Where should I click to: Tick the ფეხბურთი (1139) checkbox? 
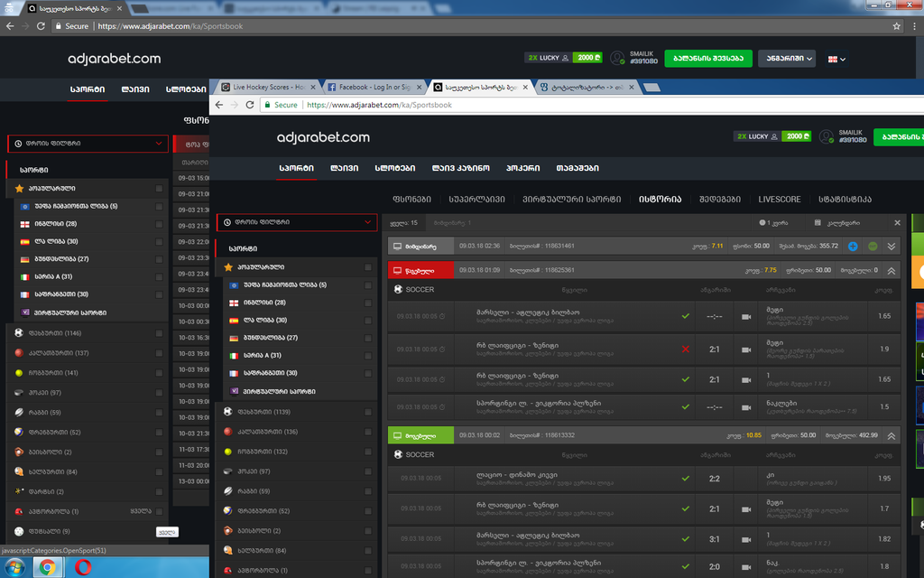(x=368, y=412)
